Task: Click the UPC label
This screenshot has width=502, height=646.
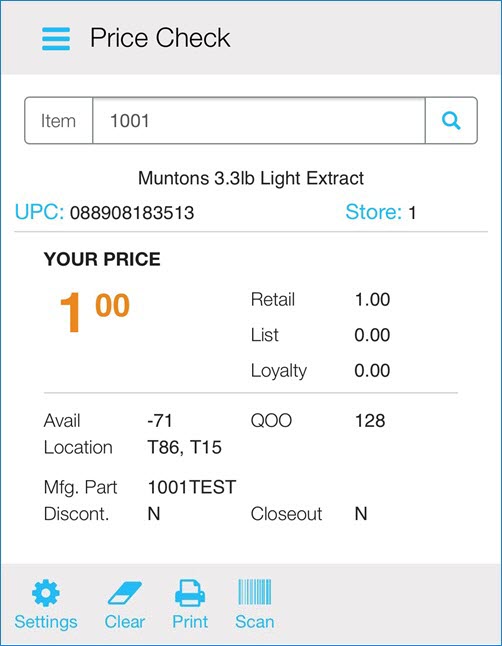Action: 40,212
